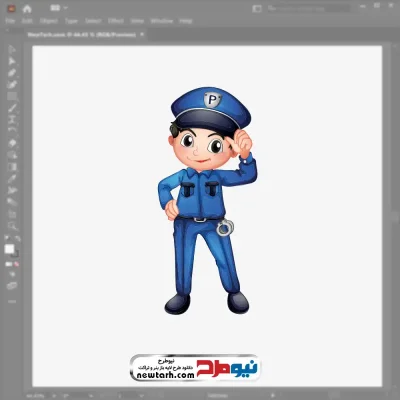Click the white Fill color swatch
Screen dimensions: 400x400
(x=9, y=249)
